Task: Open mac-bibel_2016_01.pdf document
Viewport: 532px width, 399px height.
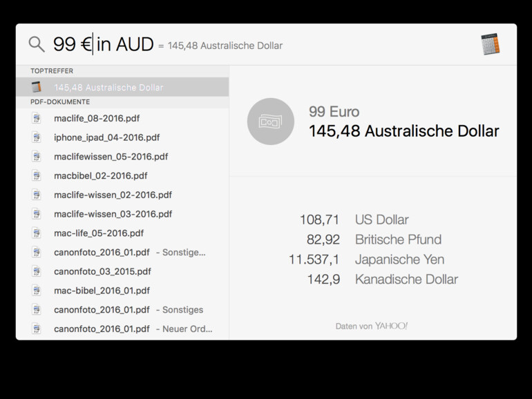Action: click(x=102, y=291)
